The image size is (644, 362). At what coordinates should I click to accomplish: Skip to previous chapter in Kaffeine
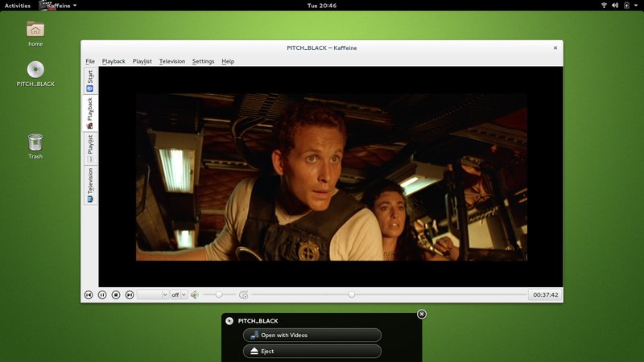coord(89,294)
